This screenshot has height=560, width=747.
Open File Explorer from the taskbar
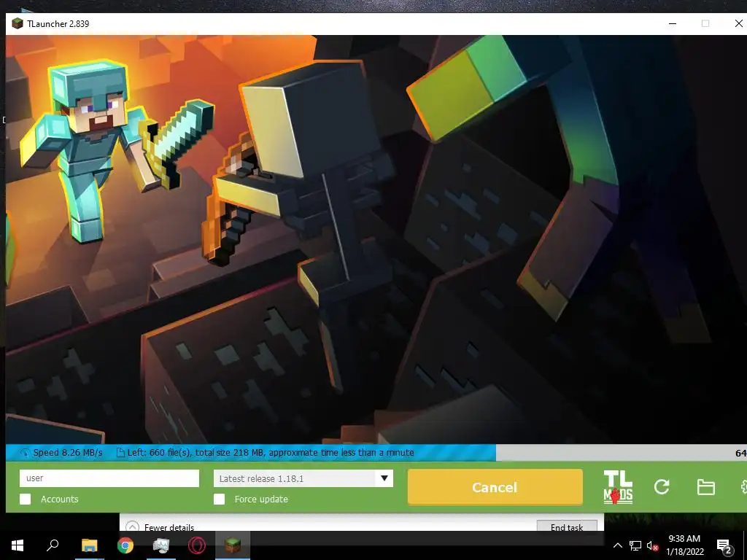89,545
